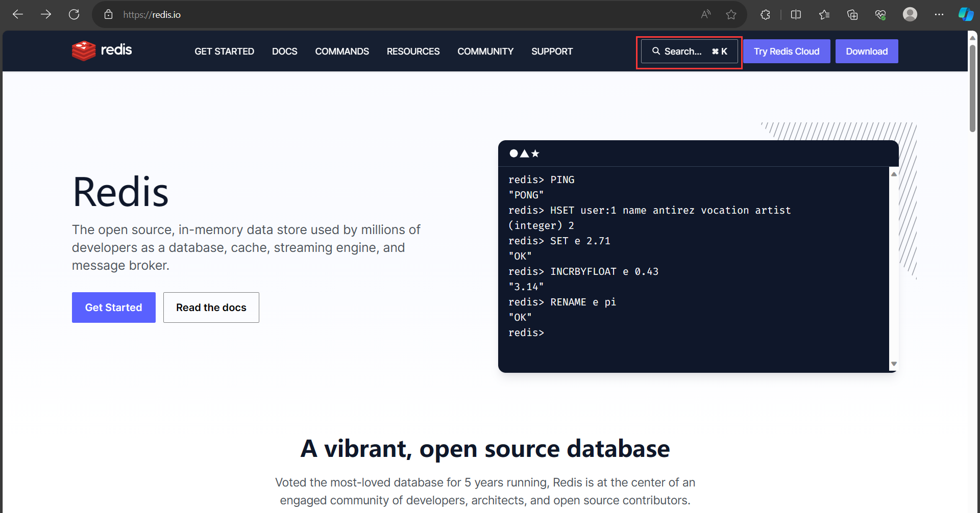Open DOCS nav item

tap(284, 52)
